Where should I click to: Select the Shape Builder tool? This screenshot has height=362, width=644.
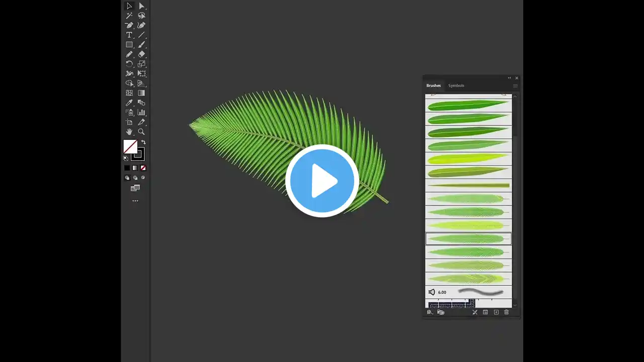click(129, 83)
